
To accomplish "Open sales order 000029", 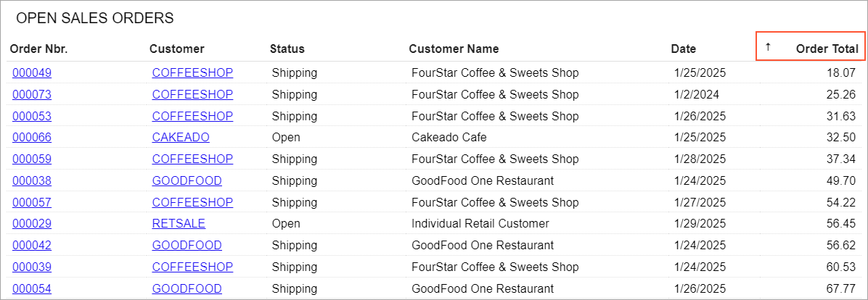I will pyautogui.click(x=32, y=223).
